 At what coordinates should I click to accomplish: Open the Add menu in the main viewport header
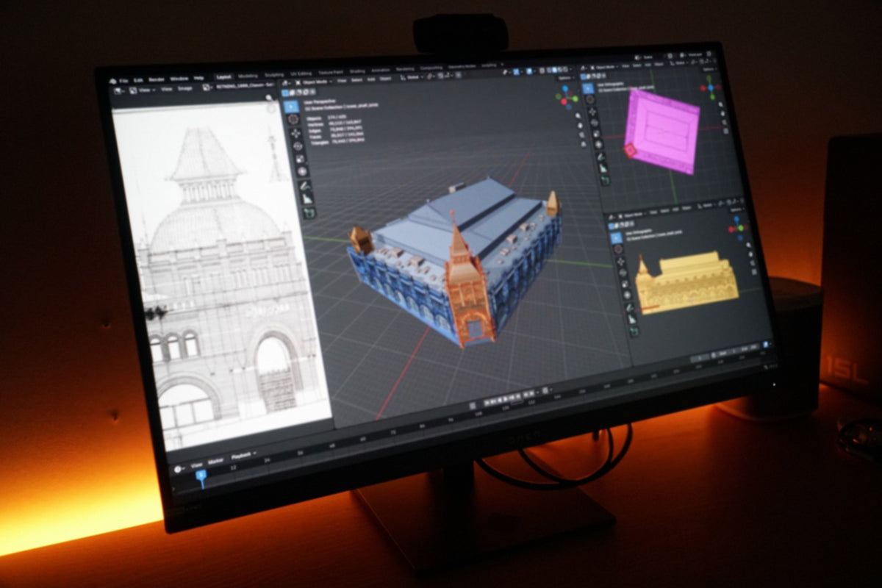pyautogui.click(x=370, y=79)
